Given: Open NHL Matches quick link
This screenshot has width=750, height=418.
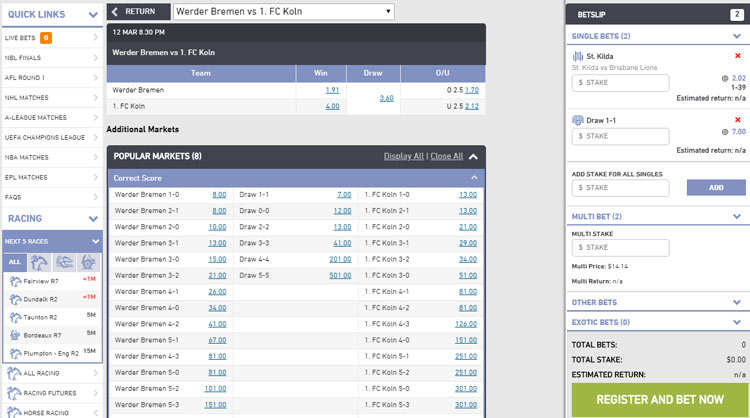Looking at the screenshot, I should point(52,98).
